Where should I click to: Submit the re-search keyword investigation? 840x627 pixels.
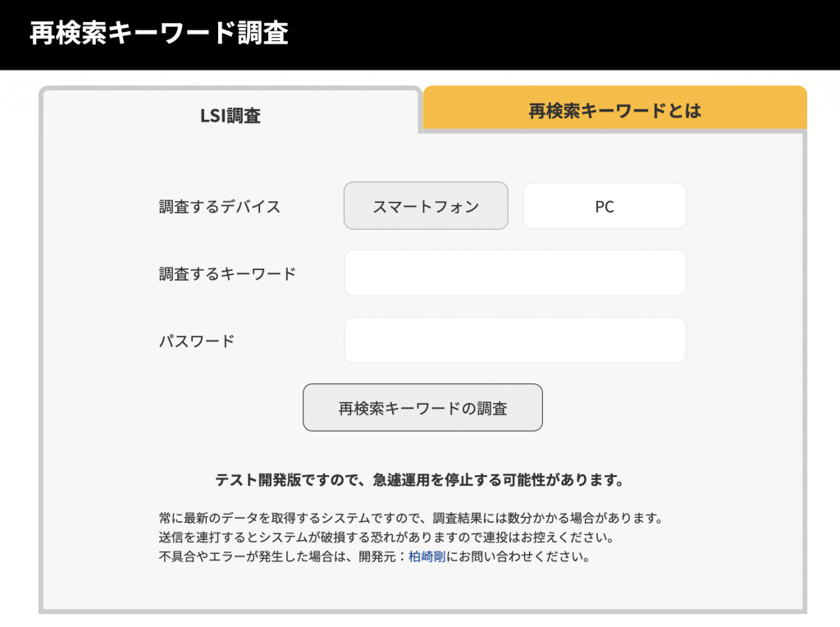(x=422, y=407)
